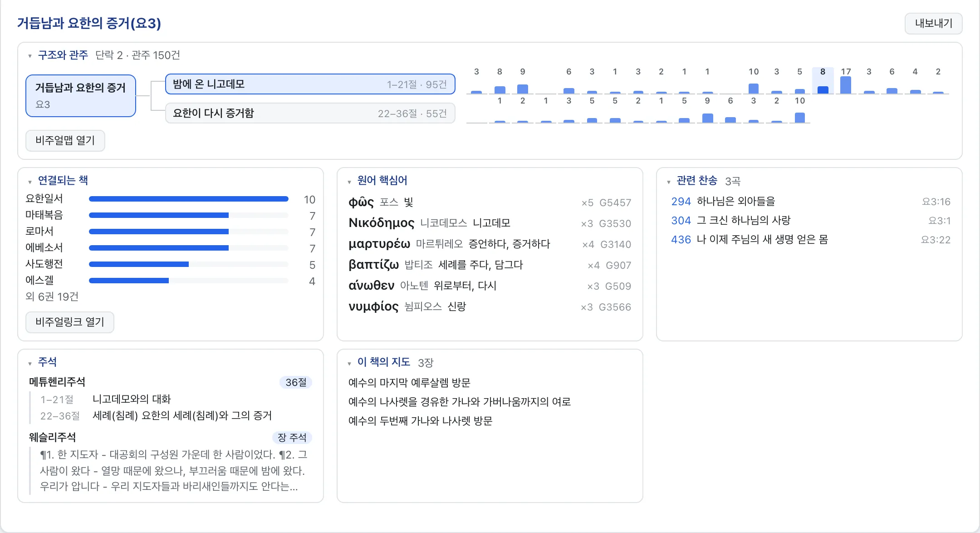Collapse the 연결되는 책 section triangle
Image resolution: width=980 pixels, height=533 pixels.
pyautogui.click(x=30, y=182)
